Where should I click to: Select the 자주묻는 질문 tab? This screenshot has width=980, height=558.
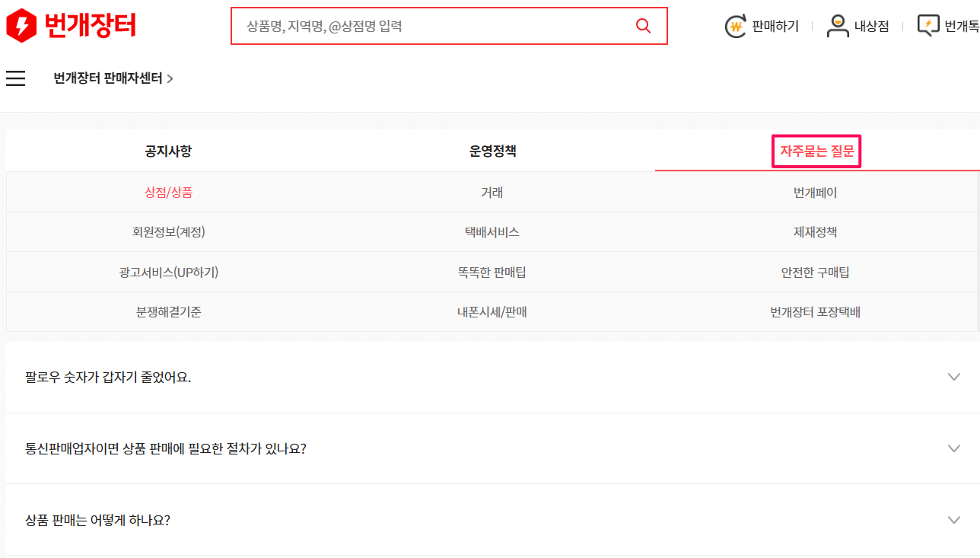pos(816,151)
